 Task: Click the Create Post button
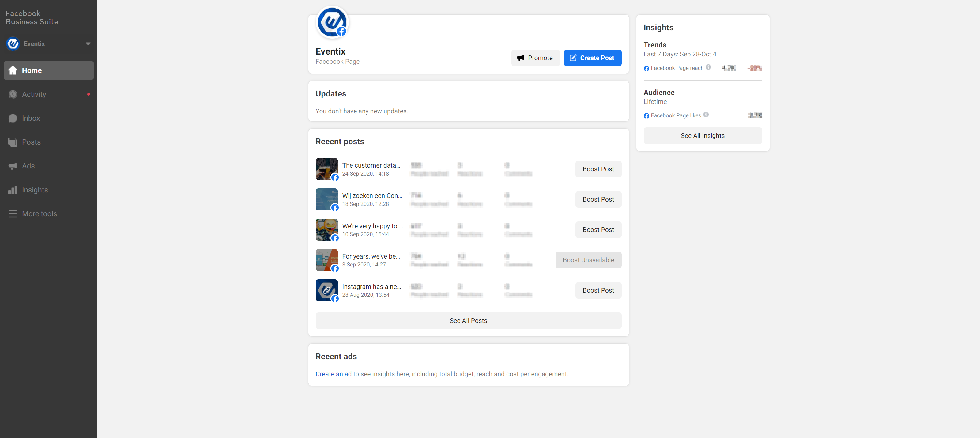click(x=592, y=58)
